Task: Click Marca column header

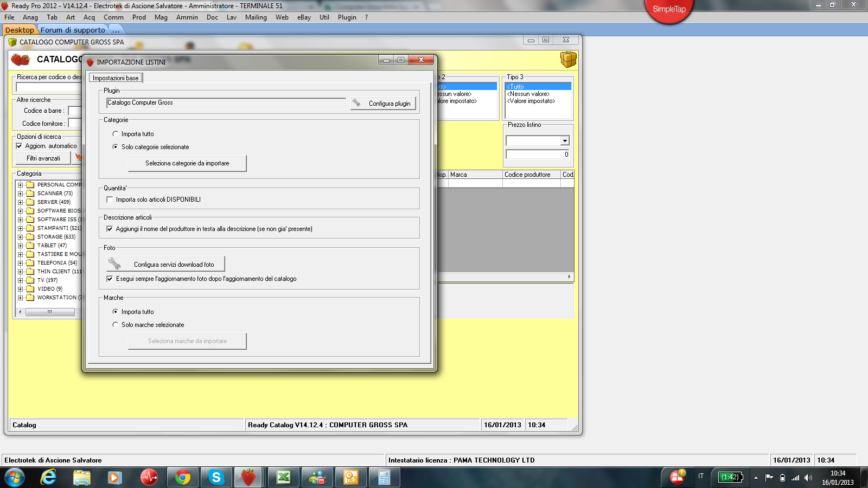Action: coord(475,175)
